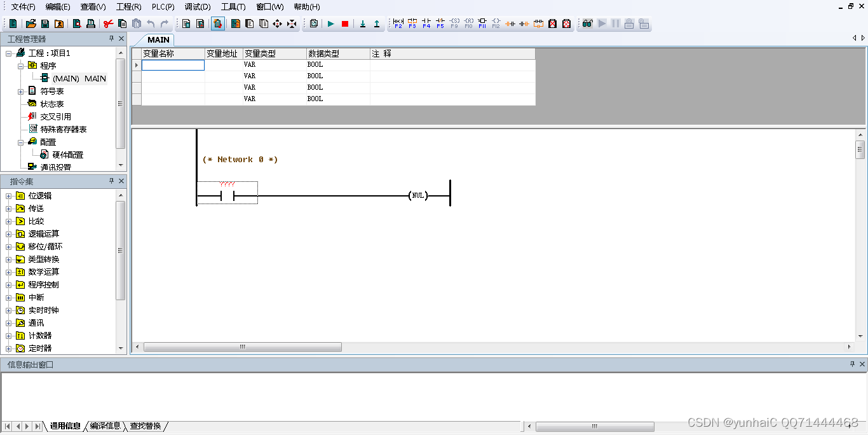Select 程序控制 in instruction set
Image resolution: width=868 pixels, height=435 pixels.
tap(44, 285)
